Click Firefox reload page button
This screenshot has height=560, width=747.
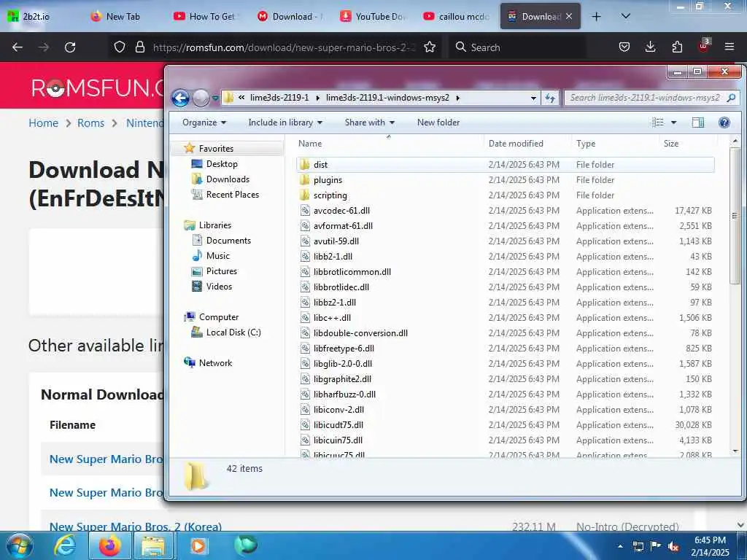70,47
